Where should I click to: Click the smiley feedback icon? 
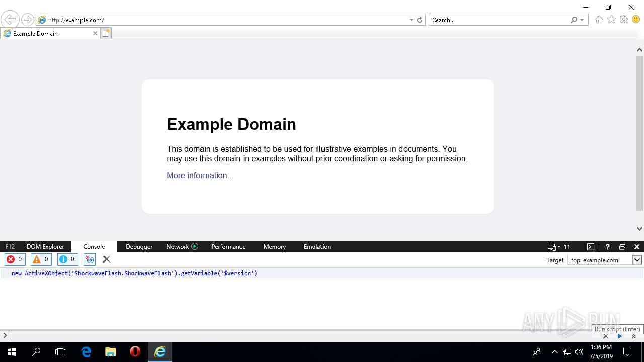pyautogui.click(x=636, y=20)
